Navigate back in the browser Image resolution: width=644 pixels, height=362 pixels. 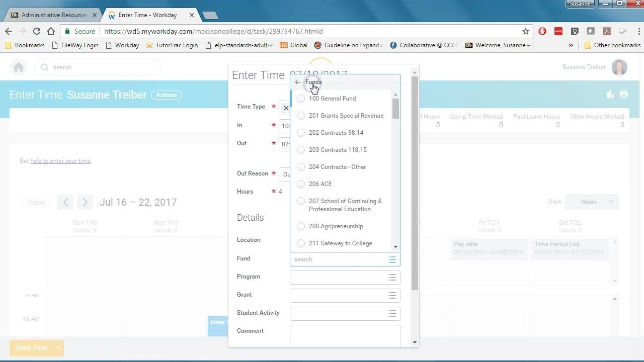pyautogui.click(x=9, y=31)
